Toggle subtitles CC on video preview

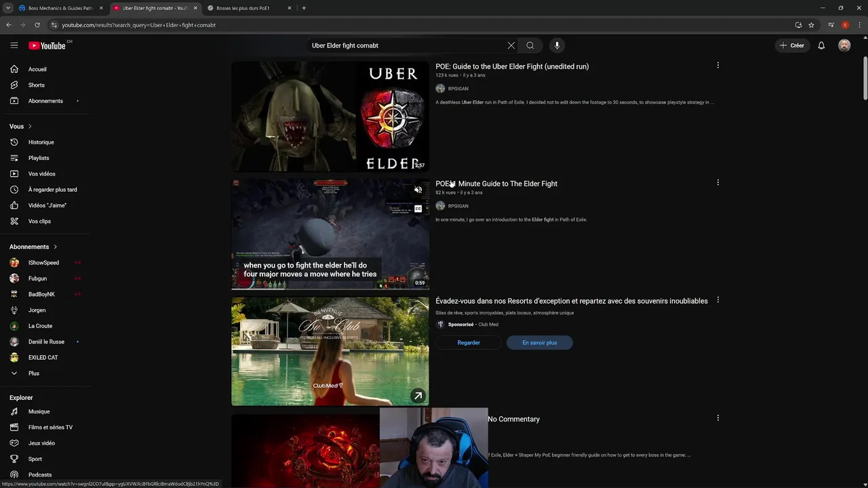click(x=418, y=209)
